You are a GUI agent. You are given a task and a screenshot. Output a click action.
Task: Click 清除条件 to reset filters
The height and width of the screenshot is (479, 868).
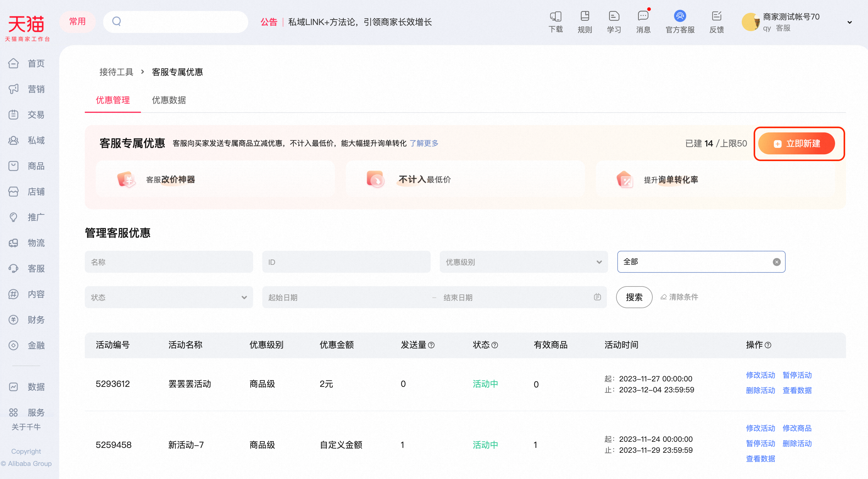click(x=679, y=297)
